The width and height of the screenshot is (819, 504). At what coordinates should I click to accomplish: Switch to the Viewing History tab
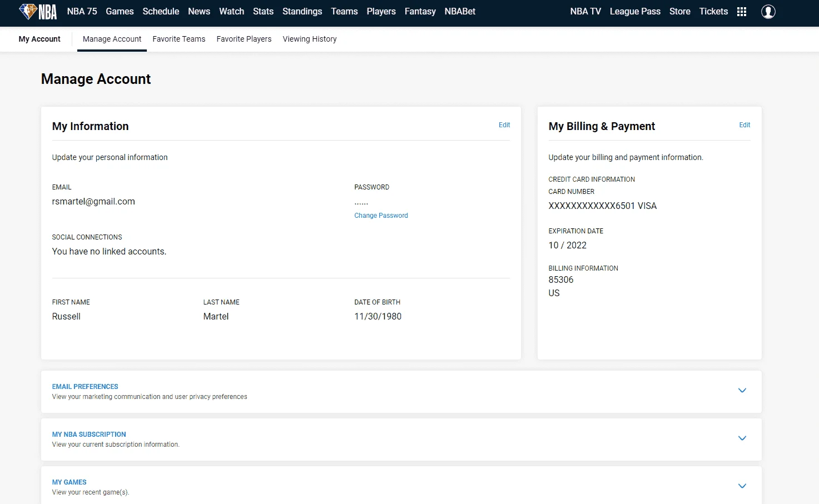310,39
